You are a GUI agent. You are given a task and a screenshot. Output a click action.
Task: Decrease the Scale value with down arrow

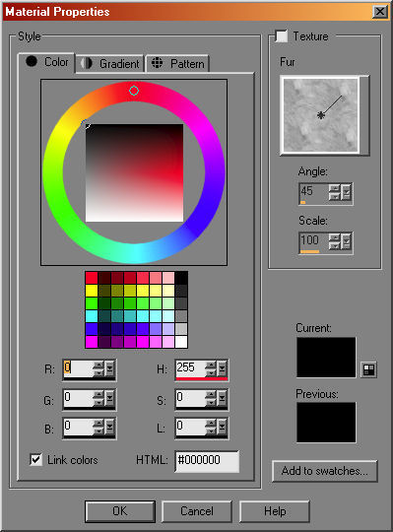334,245
